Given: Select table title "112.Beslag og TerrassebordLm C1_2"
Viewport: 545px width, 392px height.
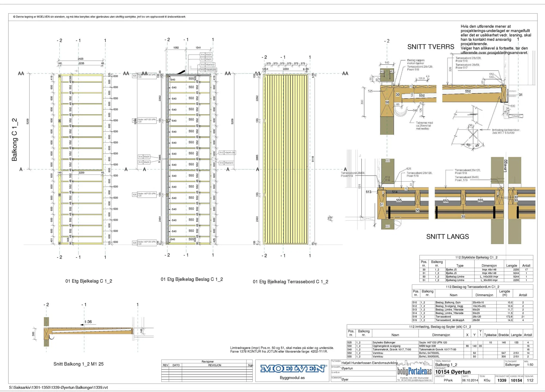Looking at the screenshot, I should pos(473,287).
